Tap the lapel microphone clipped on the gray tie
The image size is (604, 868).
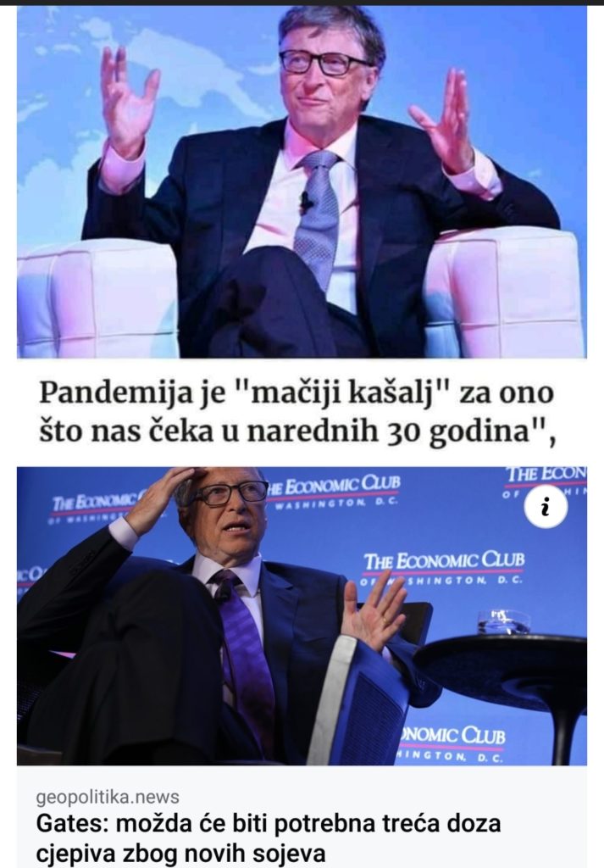pos(306,203)
